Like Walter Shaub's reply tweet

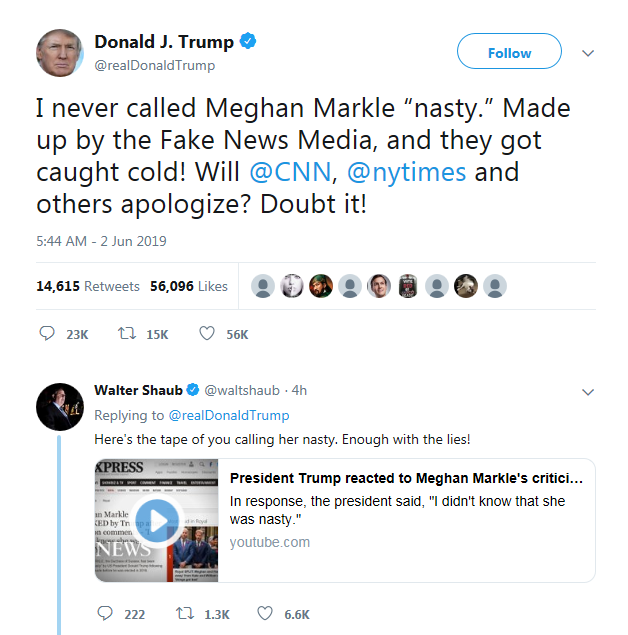[x=266, y=613]
